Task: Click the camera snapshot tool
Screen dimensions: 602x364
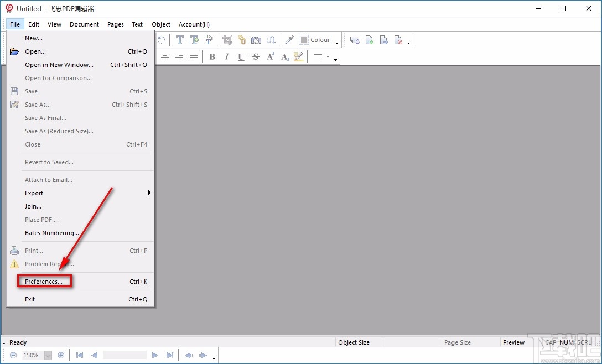Action: [256, 40]
